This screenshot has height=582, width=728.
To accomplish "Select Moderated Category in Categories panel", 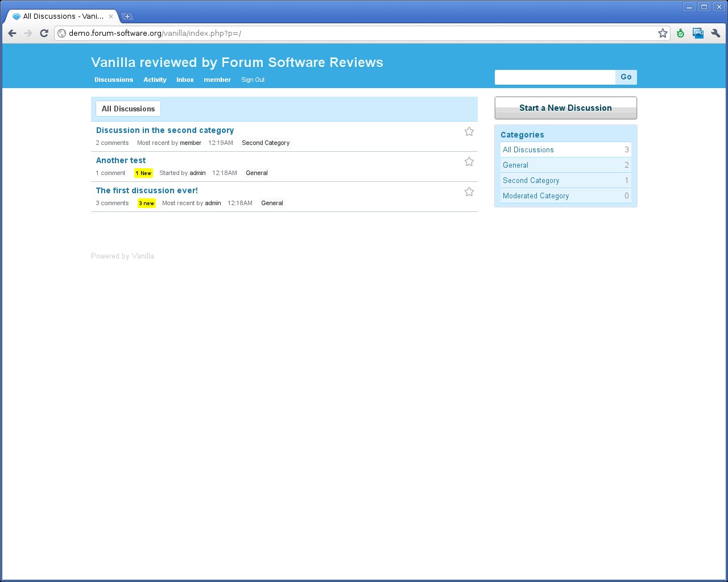I will click(x=566, y=196).
